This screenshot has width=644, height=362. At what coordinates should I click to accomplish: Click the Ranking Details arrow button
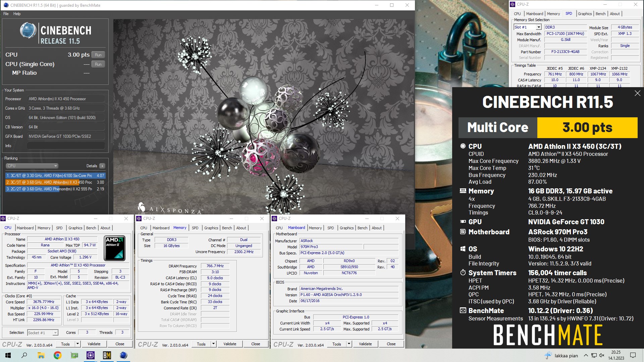[x=102, y=166]
